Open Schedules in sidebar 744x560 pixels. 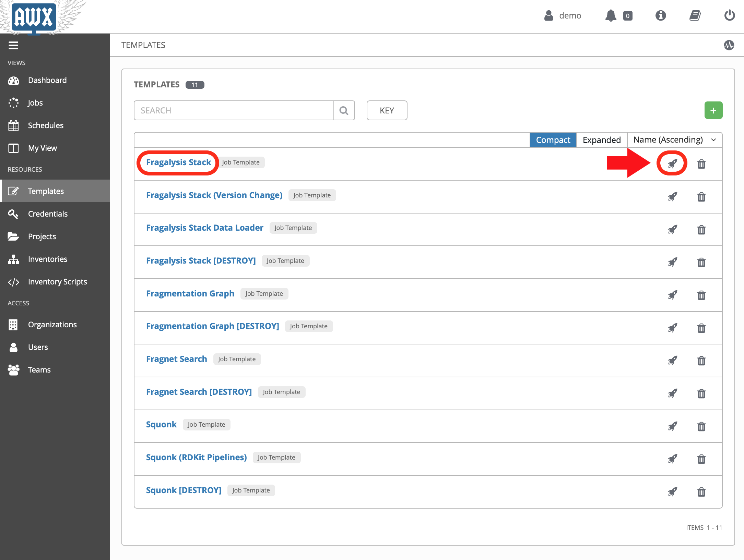[x=55, y=125]
